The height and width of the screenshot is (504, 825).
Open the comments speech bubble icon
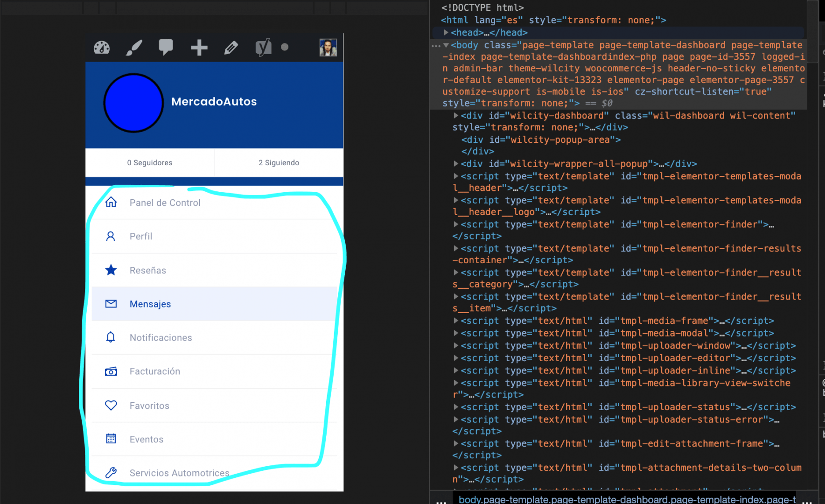(x=166, y=47)
